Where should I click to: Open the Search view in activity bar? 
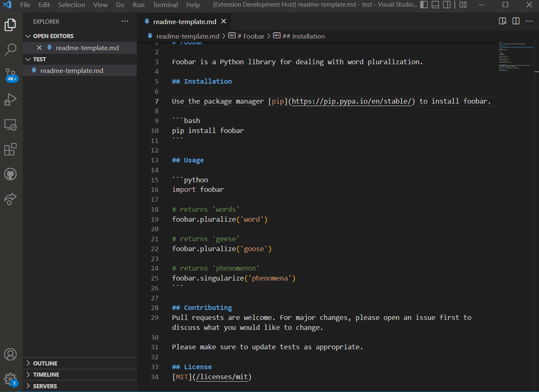[10, 50]
